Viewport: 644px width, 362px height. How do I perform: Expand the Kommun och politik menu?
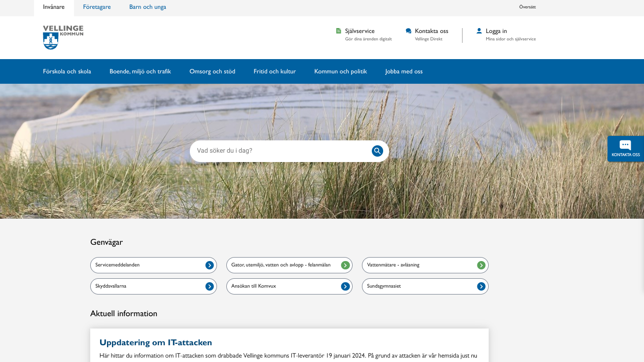(340, 71)
